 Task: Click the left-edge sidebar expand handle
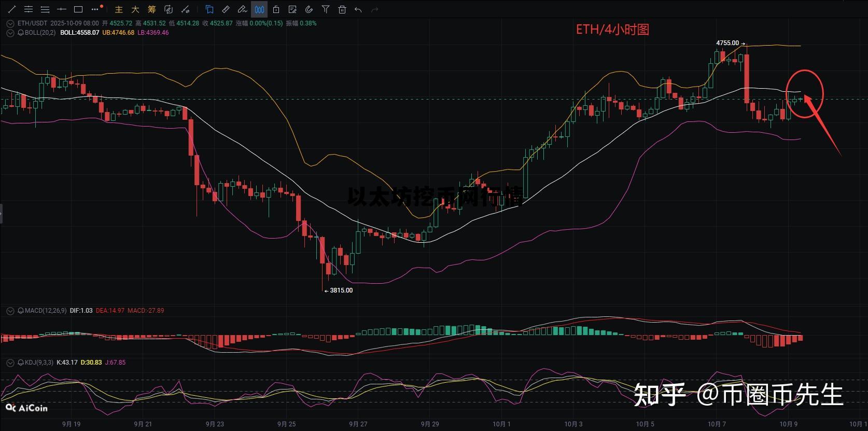pyautogui.click(x=2, y=213)
